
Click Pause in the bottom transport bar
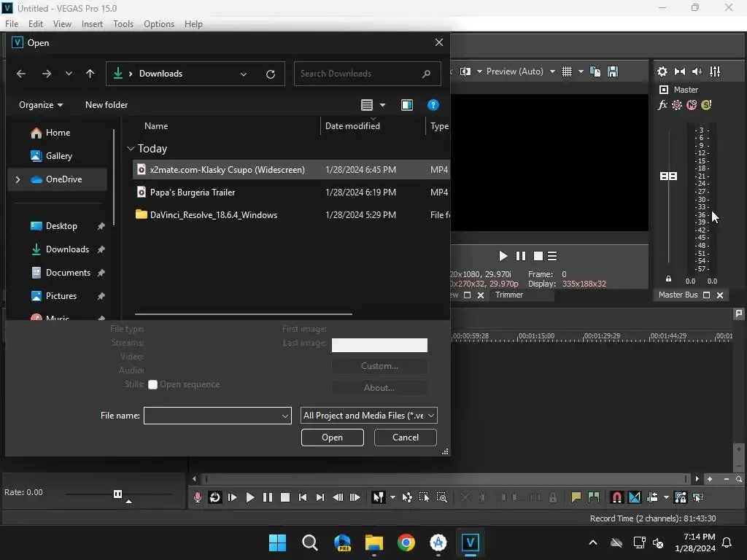268,497
